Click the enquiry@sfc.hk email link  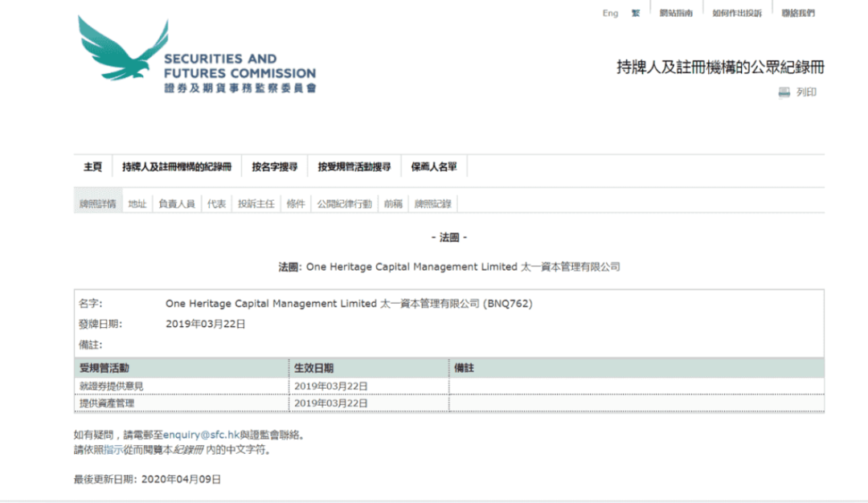tap(201, 435)
